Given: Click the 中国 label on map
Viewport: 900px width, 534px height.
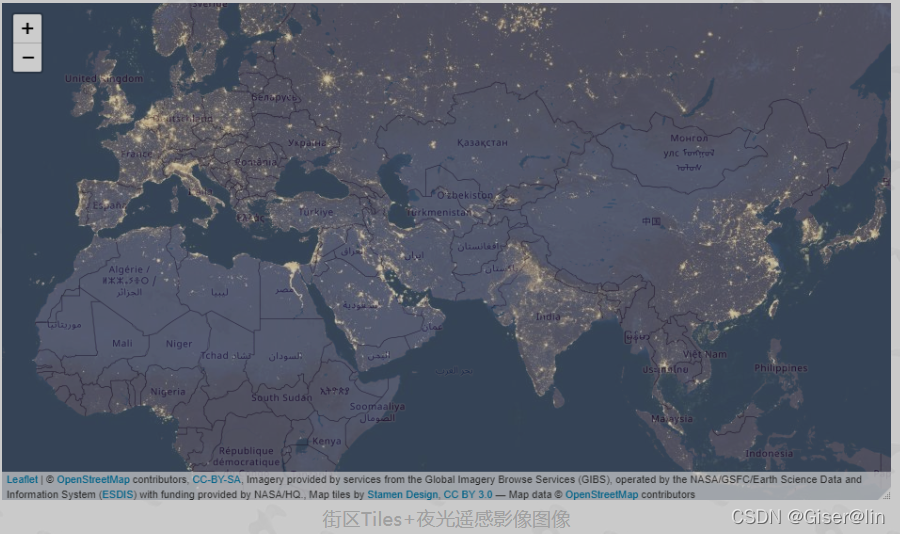Looking at the screenshot, I should coord(651,221).
